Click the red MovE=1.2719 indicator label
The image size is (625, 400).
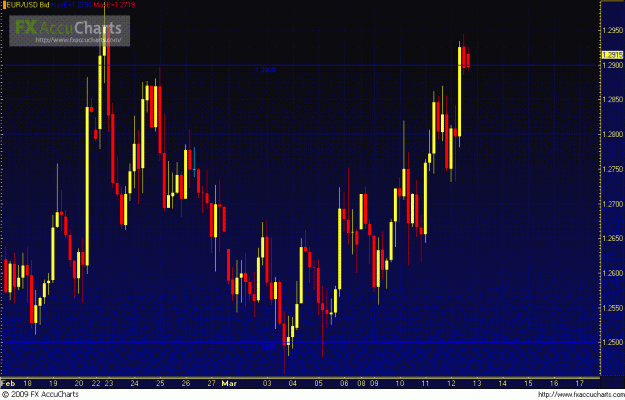click(x=114, y=5)
